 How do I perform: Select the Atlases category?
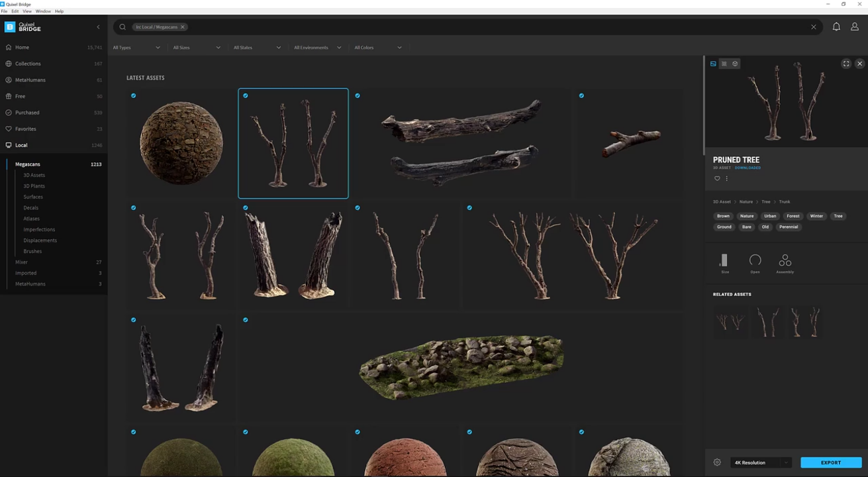(x=32, y=219)
